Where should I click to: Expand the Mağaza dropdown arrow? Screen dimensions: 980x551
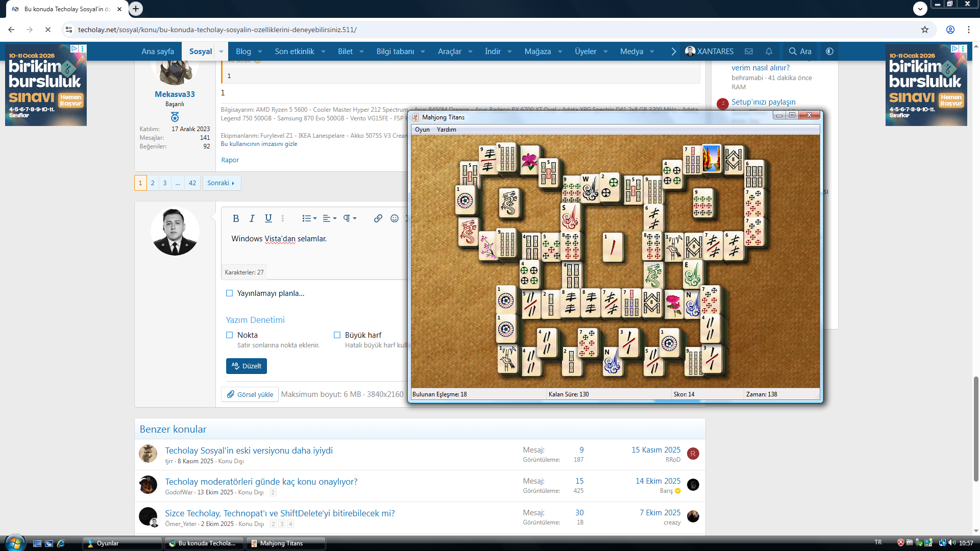[560, 52]
